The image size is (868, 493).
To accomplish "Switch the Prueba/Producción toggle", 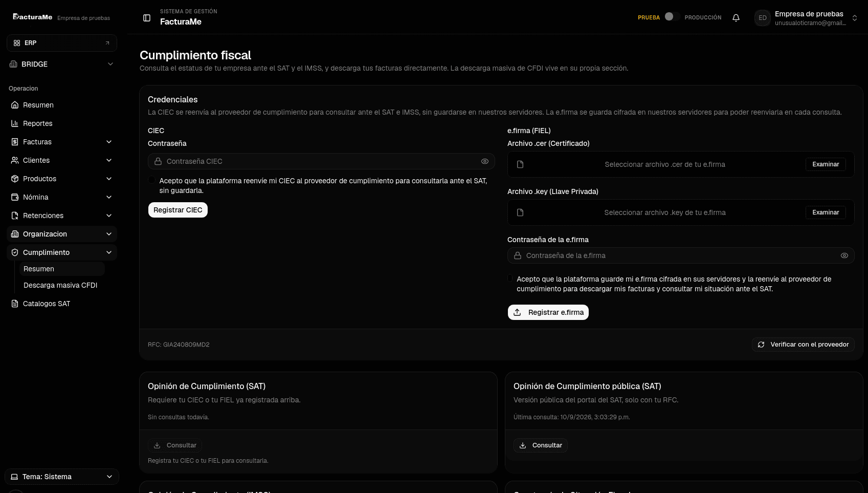I will (672, 17).
